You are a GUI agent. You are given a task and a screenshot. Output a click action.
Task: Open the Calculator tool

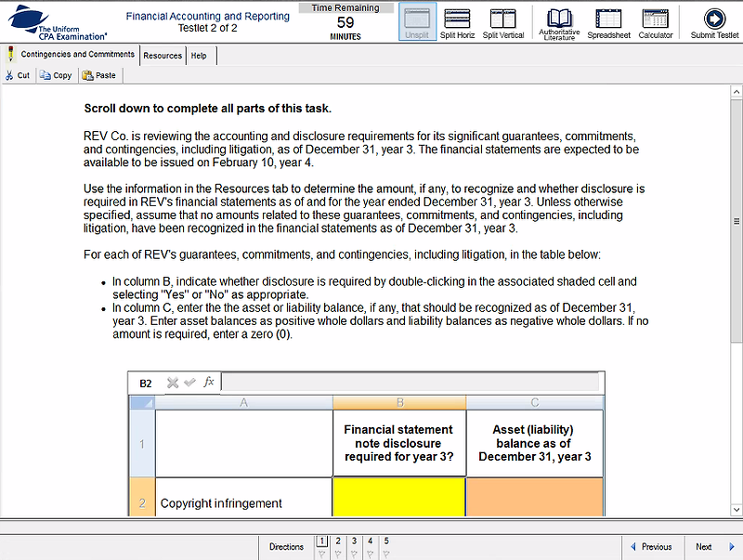655,22
